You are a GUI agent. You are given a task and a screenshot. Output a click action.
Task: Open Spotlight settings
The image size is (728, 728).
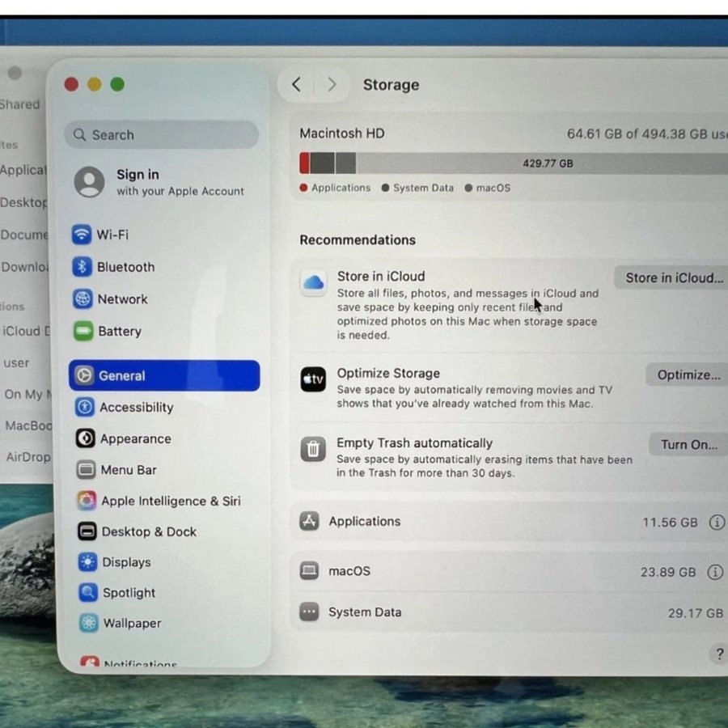(128, 593)
